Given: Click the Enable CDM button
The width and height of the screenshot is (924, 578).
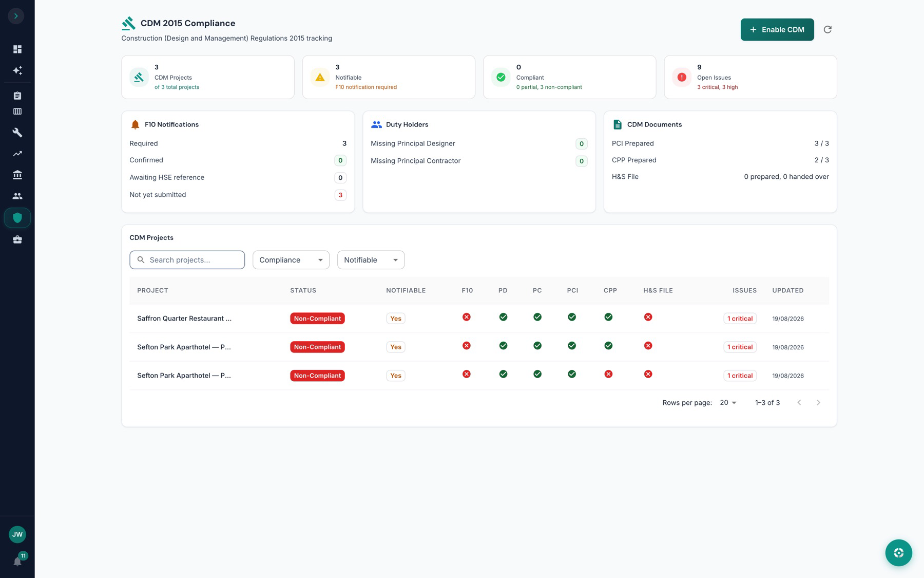Looking at the screenshot, I should [x=777, y=29].
